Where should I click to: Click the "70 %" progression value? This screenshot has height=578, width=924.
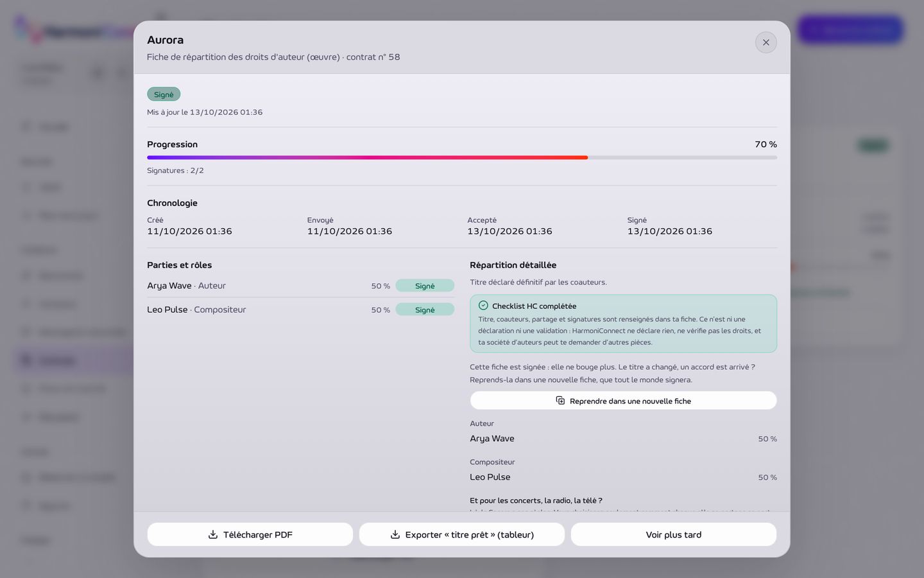pos(766,144)
